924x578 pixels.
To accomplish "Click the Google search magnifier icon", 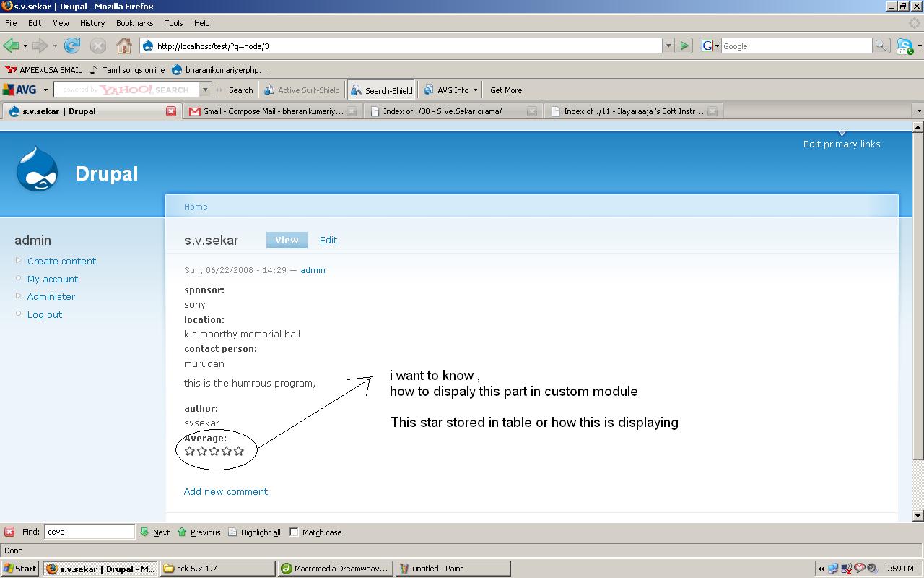I will click(881, 46).
